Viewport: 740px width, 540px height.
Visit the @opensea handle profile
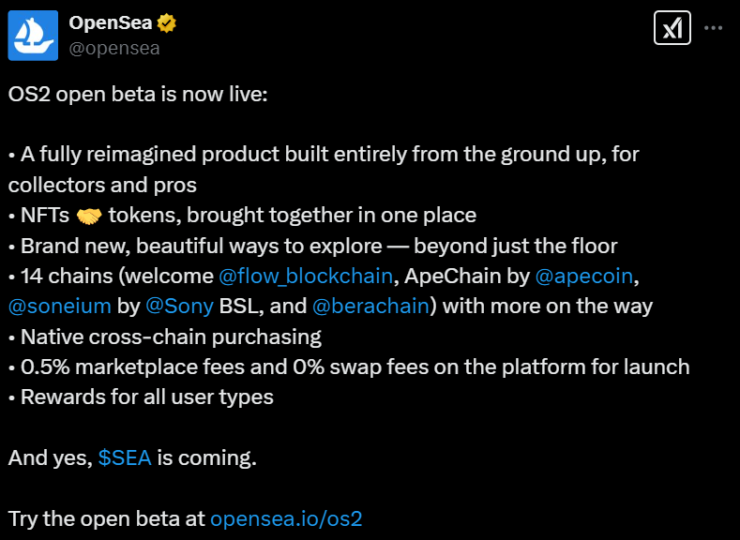click(114, 48)
